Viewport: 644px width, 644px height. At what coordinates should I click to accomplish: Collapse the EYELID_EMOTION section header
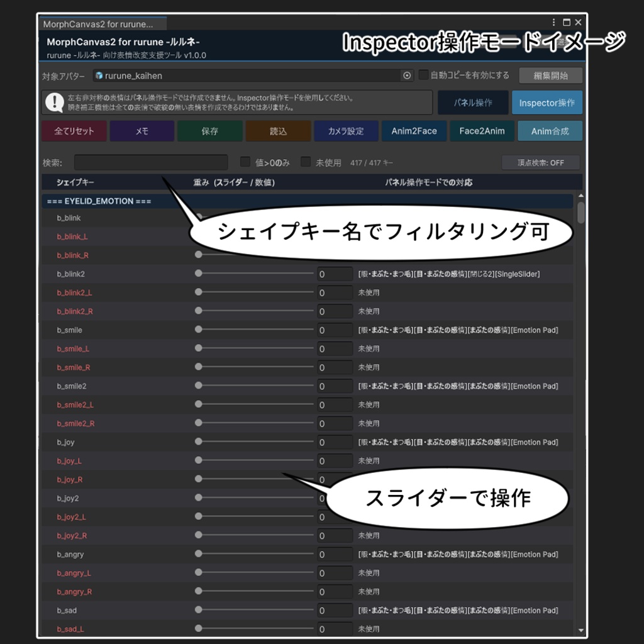click(307, 201)
